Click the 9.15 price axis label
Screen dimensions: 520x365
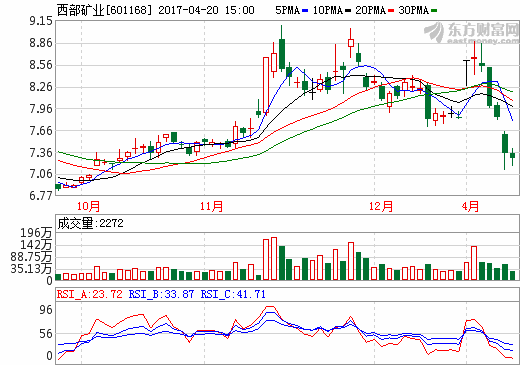41,21
